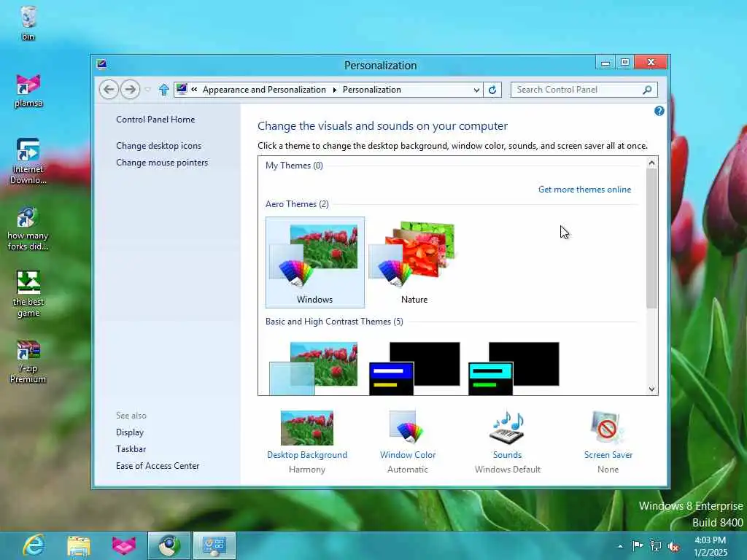Click Appearance and Personalization breadcrumb
Image resolution: width=747 pixels, height=560 pixels.
coord(264,90)
